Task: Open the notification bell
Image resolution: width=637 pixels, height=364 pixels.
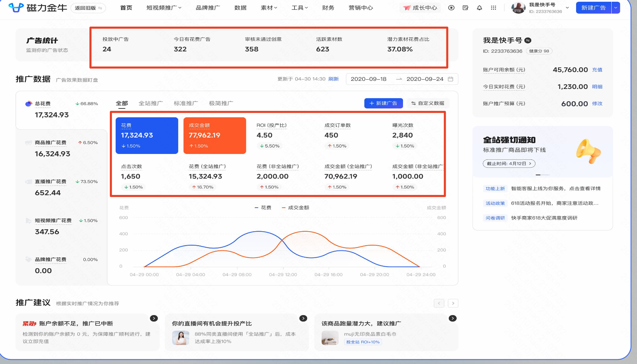Action: click(479, 8)
